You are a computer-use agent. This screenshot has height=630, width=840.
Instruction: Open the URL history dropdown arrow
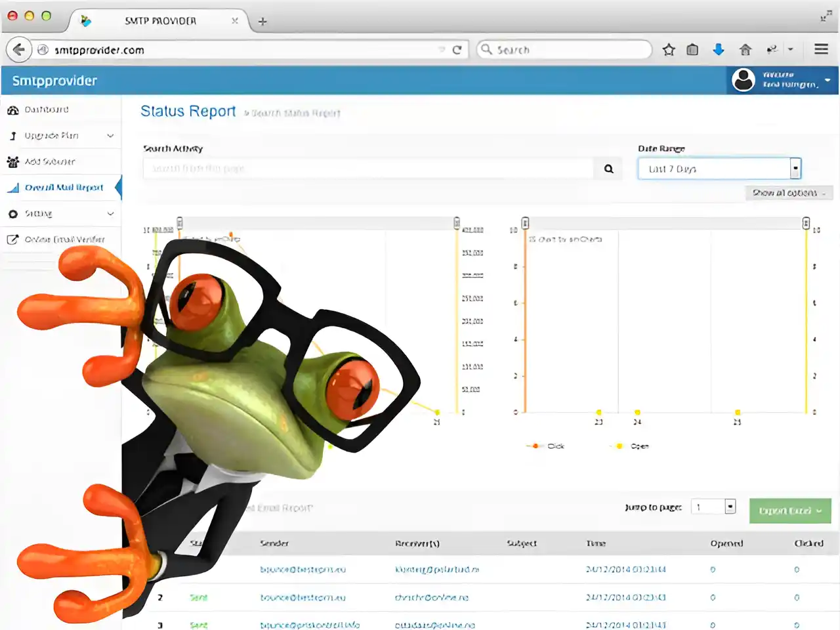[x=442, y=50]
